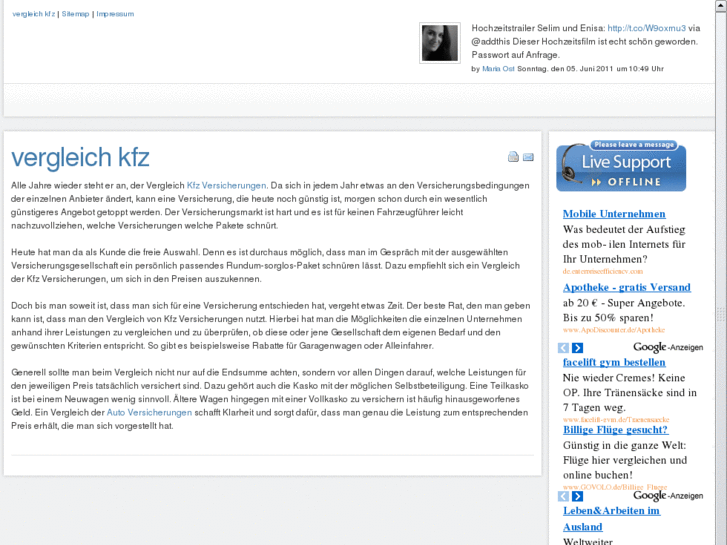Click the Maria Ost author link

498,69
